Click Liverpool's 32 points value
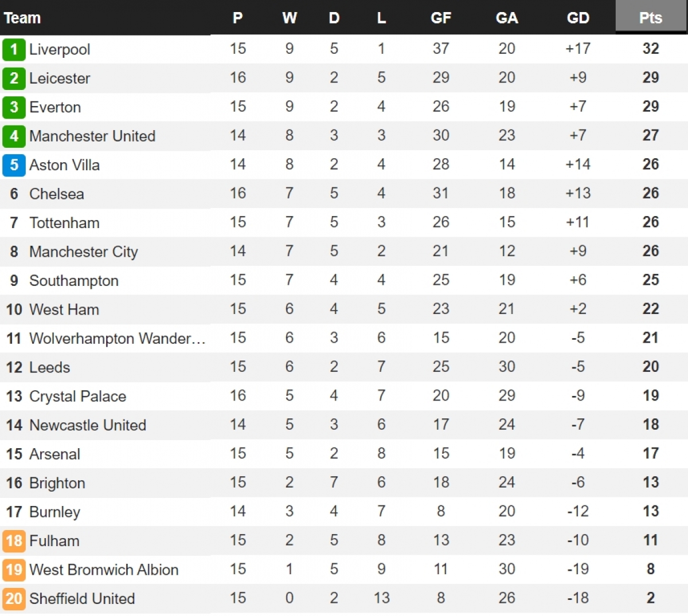The height and width of the screenshot is (616, 688). point(651,49)
